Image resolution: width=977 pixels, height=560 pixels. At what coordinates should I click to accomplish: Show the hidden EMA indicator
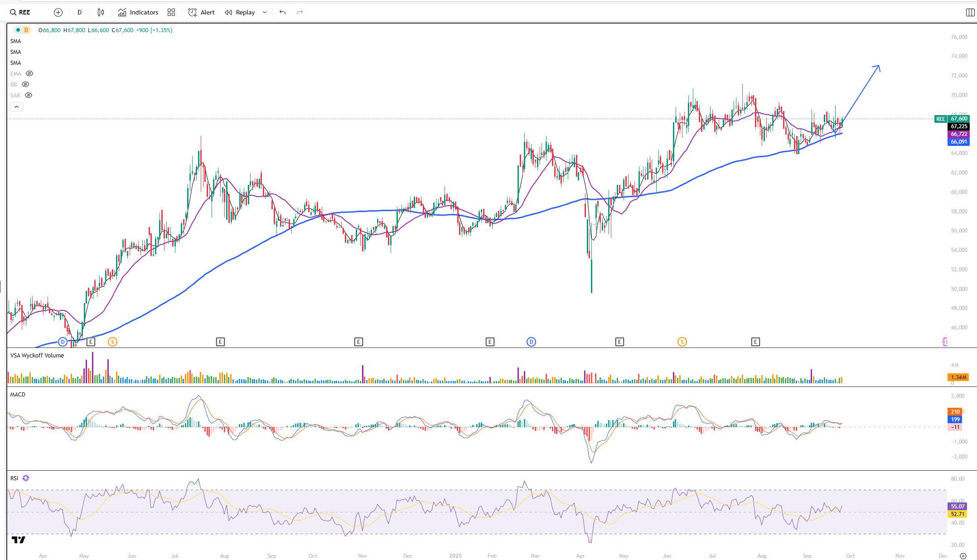(x=29, y=73)
